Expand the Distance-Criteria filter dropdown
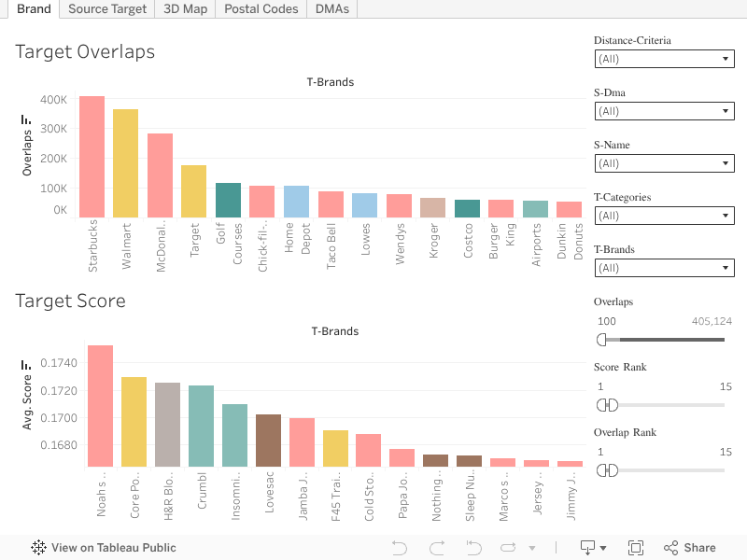Image resolution: width=747 pixels, height=560 pixels. click(664, 59)
